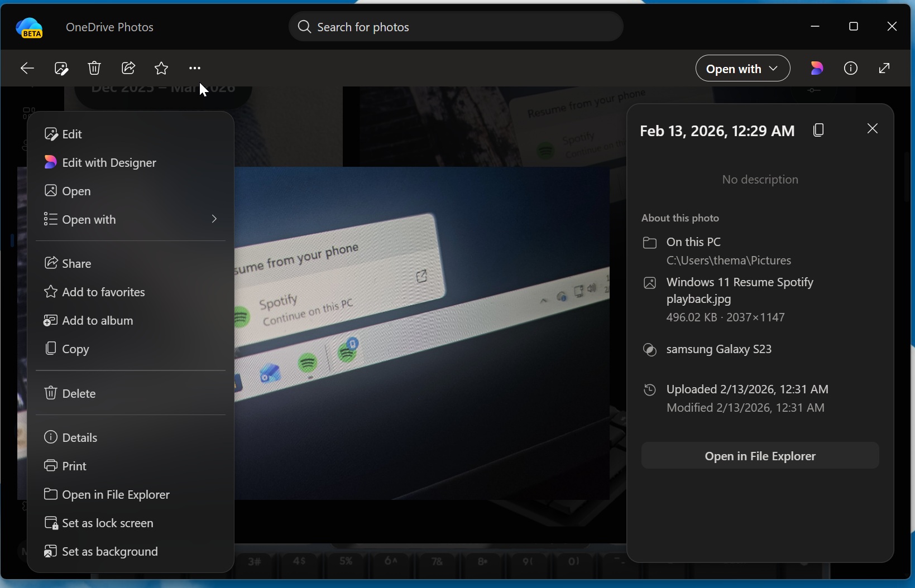The height and width of the screenshot is (588, 915).
Task: Select Open in the context menu
Action: click(131, 191)
